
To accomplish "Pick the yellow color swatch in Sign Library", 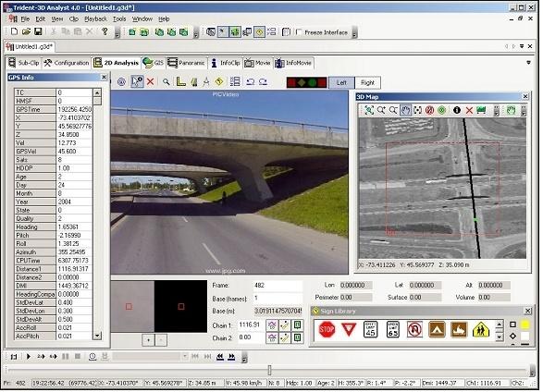I will 525,325.
